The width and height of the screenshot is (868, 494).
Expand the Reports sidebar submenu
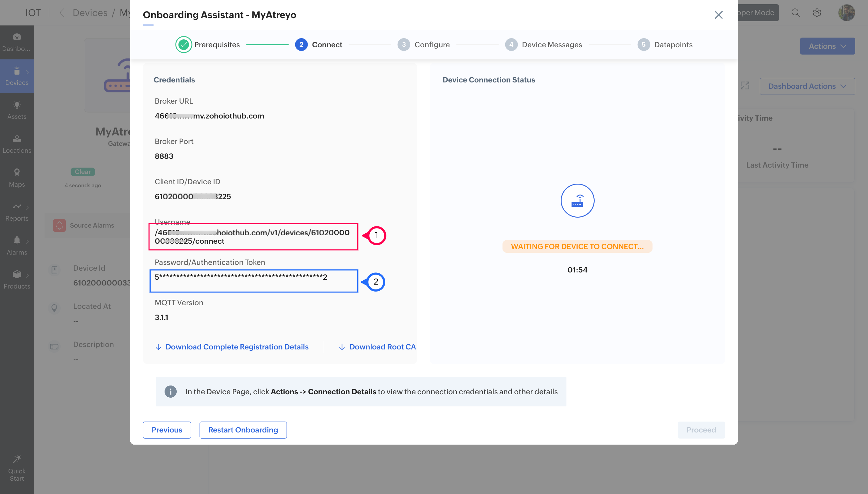click(28, 207)
